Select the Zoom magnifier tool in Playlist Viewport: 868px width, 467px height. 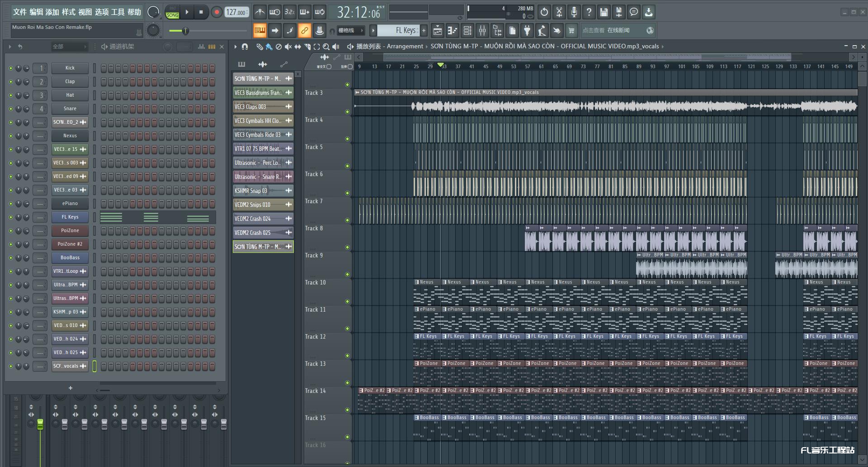tap(326, 47)
